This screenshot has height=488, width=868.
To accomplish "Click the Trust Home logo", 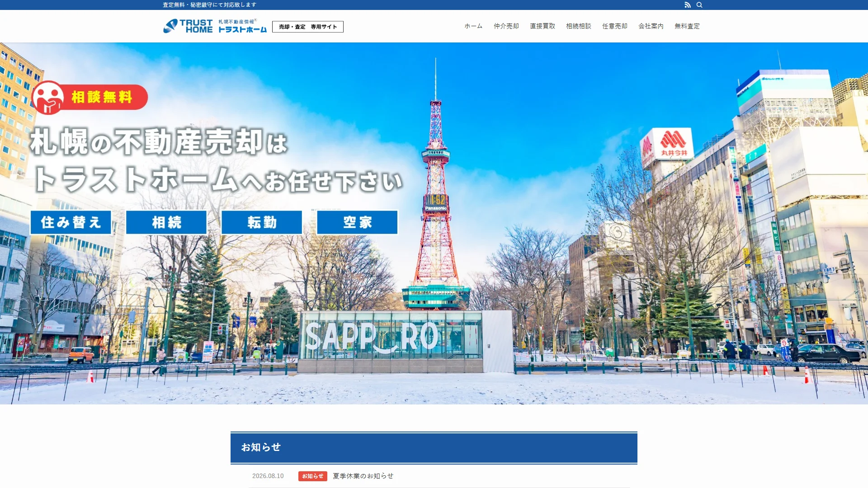I will pos(215,26).
